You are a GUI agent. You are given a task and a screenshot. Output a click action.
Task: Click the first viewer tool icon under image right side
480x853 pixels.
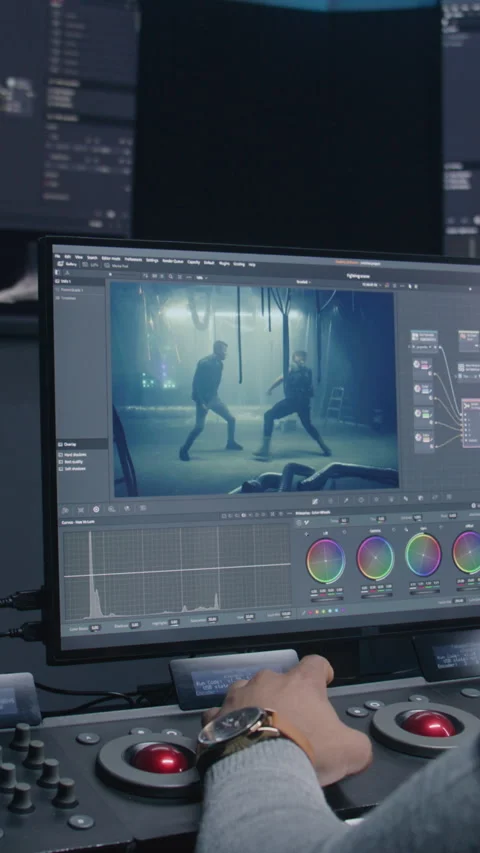pos(315,501)
